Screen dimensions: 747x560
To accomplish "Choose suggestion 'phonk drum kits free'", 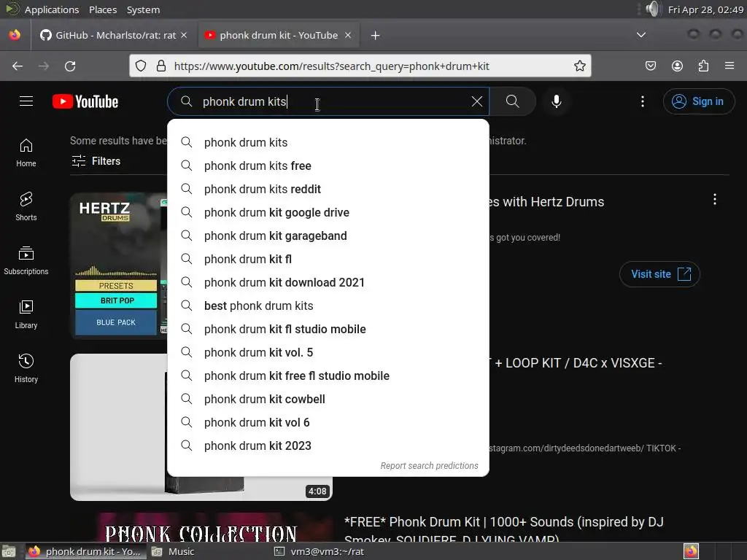I will coord(328,166).
